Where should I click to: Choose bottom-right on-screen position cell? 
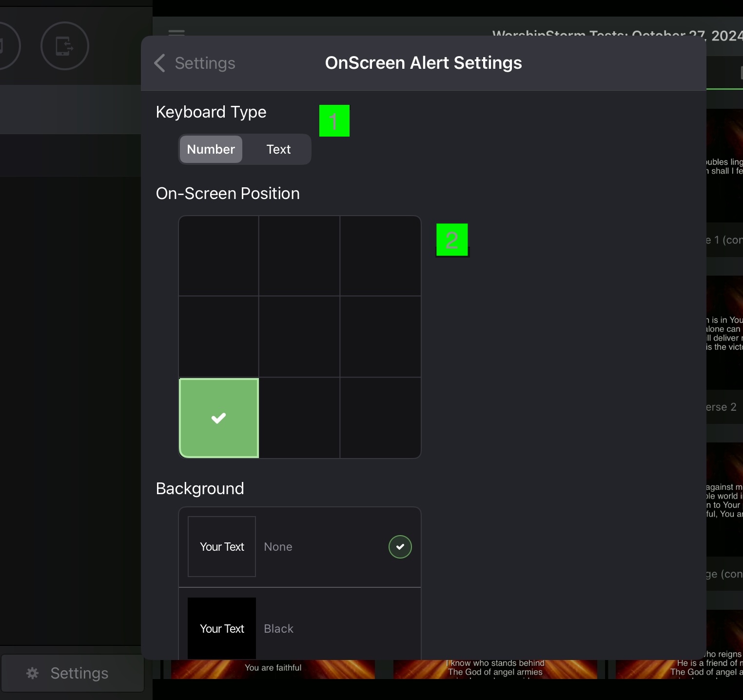(x=380, y=418)
